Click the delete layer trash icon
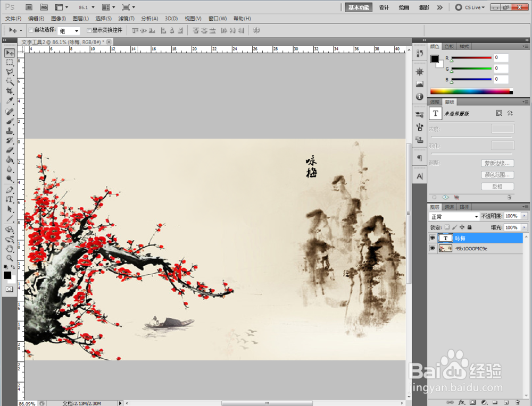This screenshot has width=532, height=406. (x=518, y=402)
